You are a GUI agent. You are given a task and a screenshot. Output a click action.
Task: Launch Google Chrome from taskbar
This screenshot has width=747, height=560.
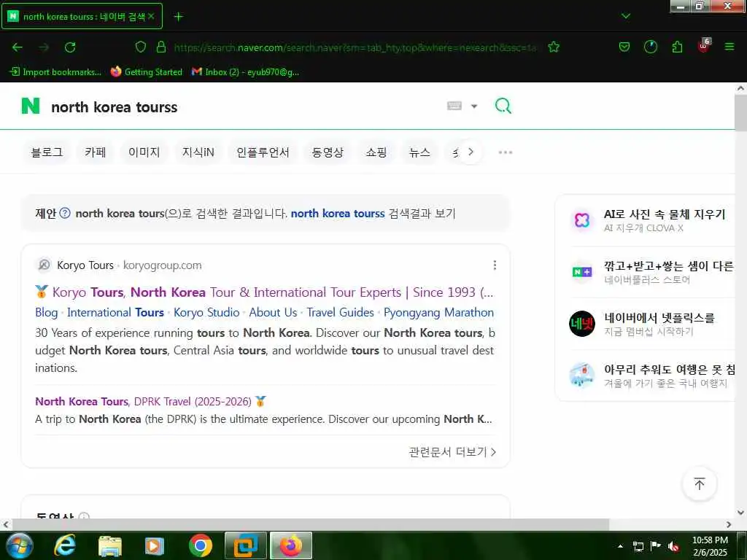(x=201, y=545)
